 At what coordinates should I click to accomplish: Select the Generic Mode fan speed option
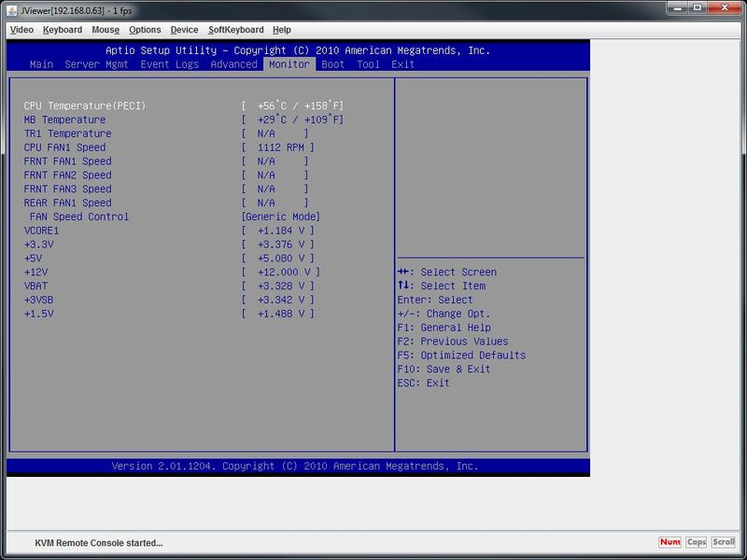[x=280, y=217]
